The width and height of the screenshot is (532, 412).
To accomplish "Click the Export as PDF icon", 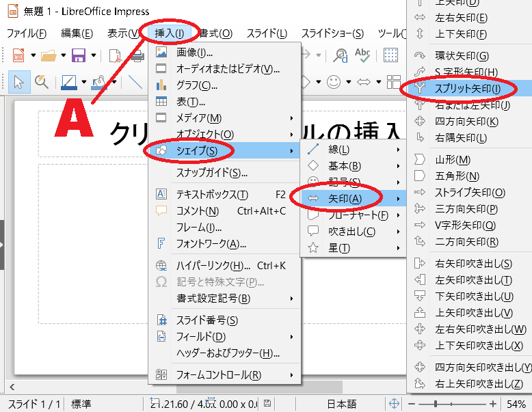I will [x=115, y=55].
